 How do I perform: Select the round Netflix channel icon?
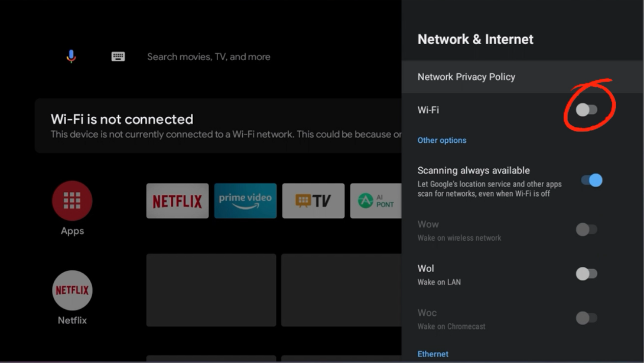click(x=72, y=290)
